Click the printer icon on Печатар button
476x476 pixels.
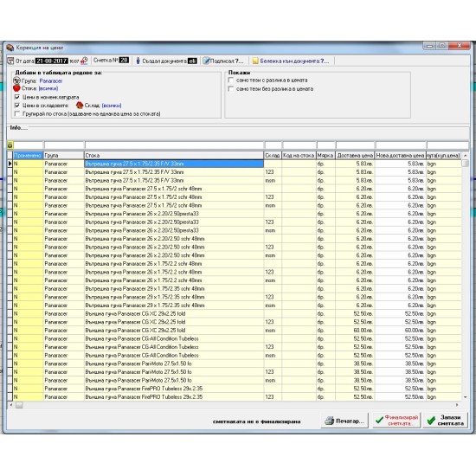click(330, 421)
